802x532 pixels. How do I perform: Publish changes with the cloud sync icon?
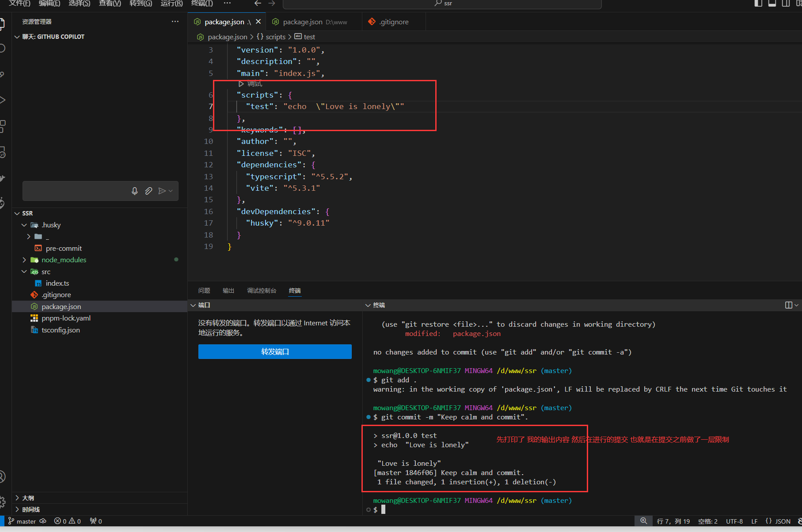pos(43,521)
